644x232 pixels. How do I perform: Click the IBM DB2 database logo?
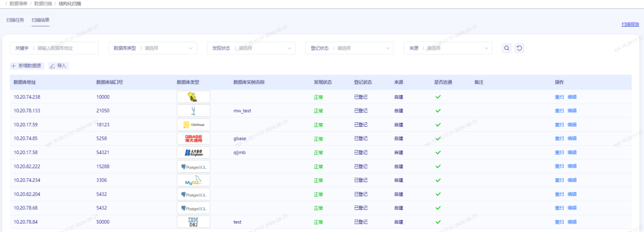coord(193,222)
